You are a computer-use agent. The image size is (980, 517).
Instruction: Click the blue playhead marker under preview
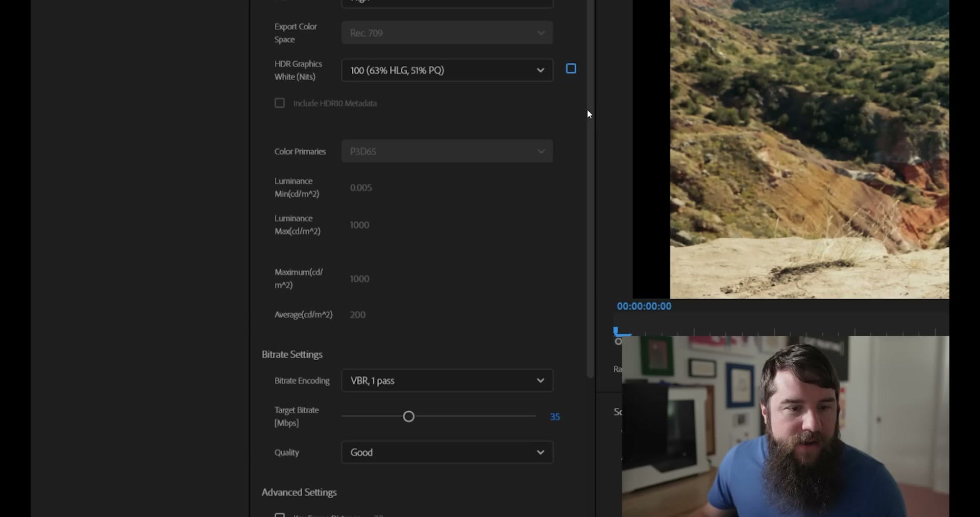click(617, 331)
